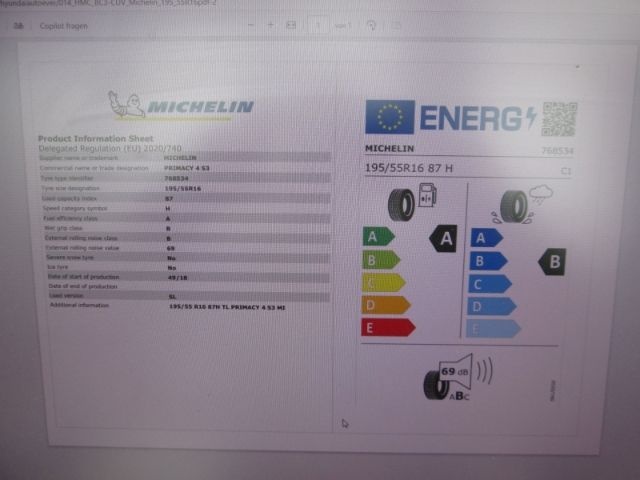This screenshot has height=480, width=640.
Task: Click the red class E fuel bar
Action: click(x=387, y=327)
